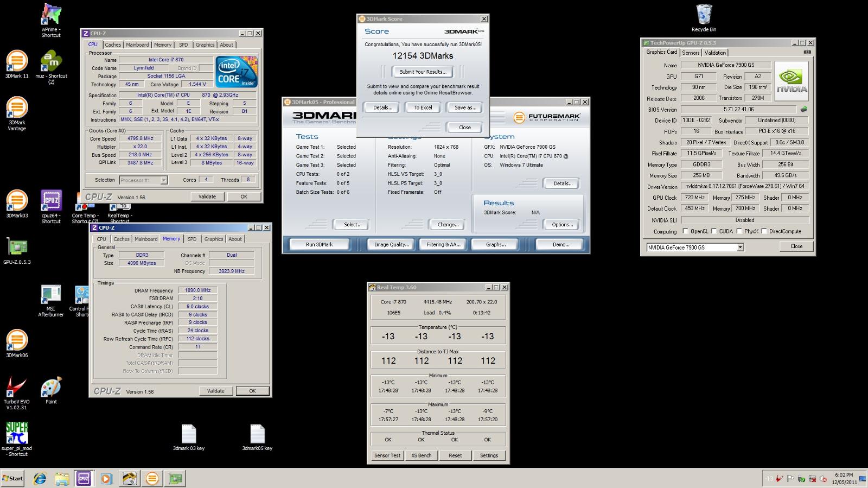Toggle the DirectCompute checkbox

click(764, 231)
